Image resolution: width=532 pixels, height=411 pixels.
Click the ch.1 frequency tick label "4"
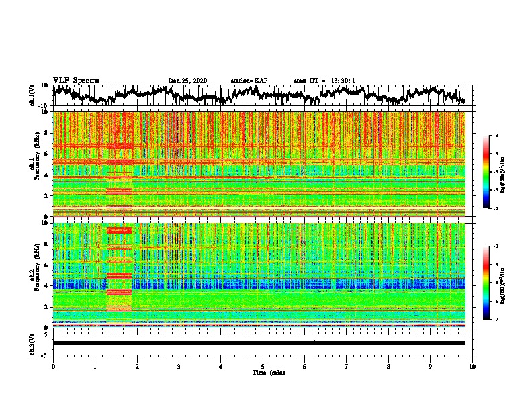pyautogui.click(x=47, y=175)
